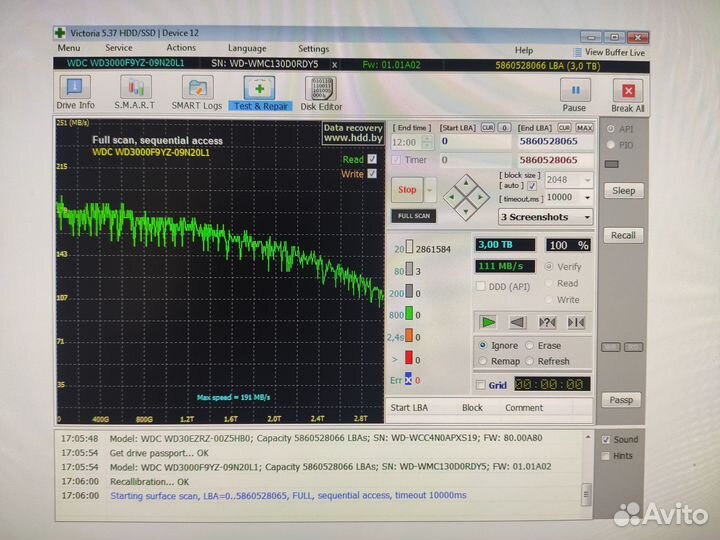Enable the Grid checkbox
The height and width of the screenshot is (540, 720).
481,385
